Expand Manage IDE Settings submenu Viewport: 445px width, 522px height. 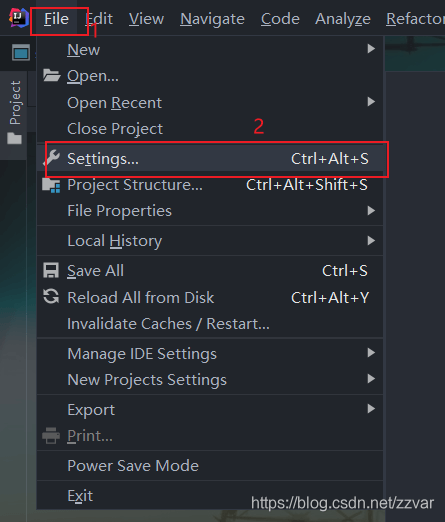pyautogui.click(x=209, y=353)
